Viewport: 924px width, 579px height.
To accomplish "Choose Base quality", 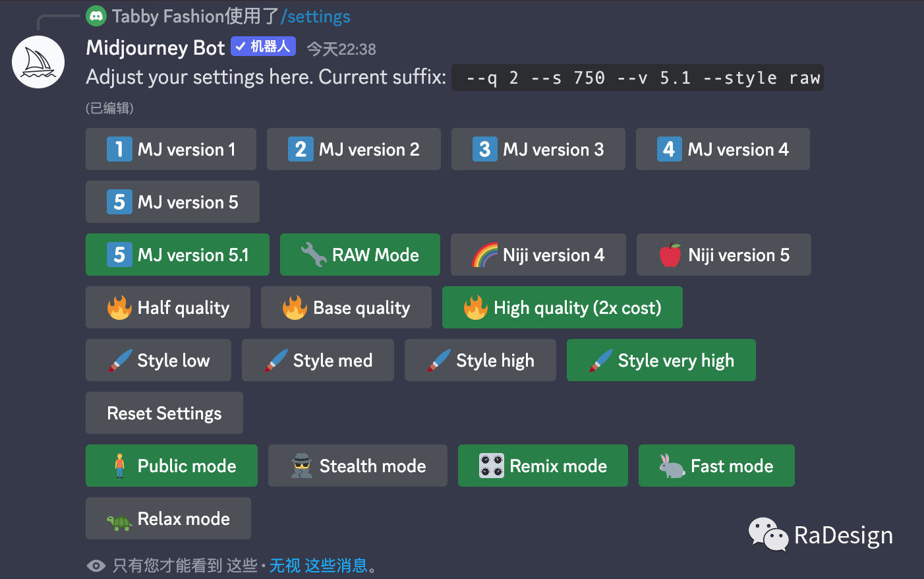I will (x=346, y=307).
